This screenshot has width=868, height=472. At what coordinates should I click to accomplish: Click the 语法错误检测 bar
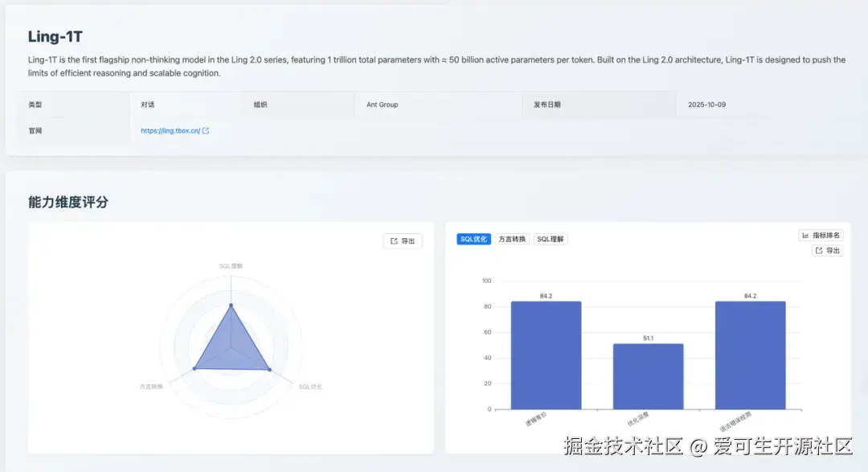749,355
